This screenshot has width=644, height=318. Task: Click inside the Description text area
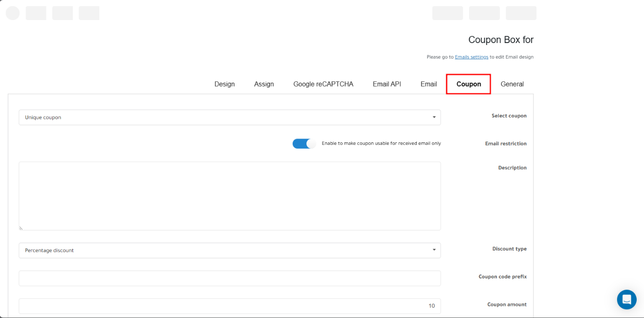click(230, 196)
